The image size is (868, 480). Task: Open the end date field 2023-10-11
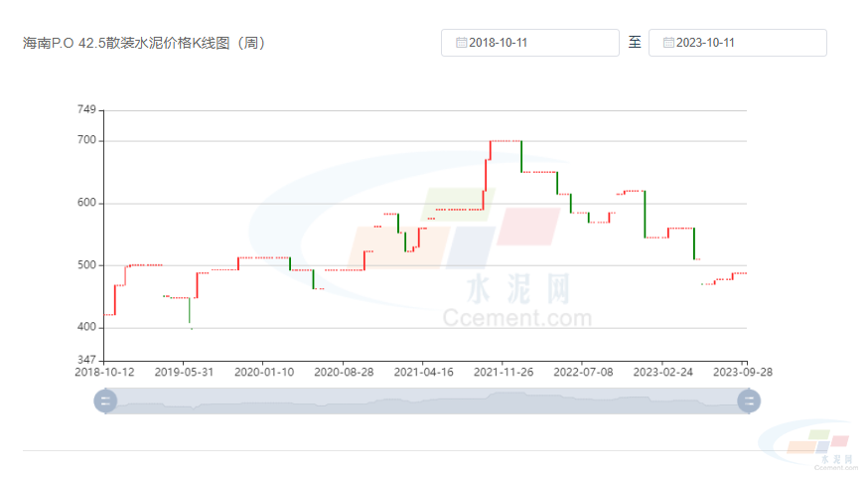737,43
